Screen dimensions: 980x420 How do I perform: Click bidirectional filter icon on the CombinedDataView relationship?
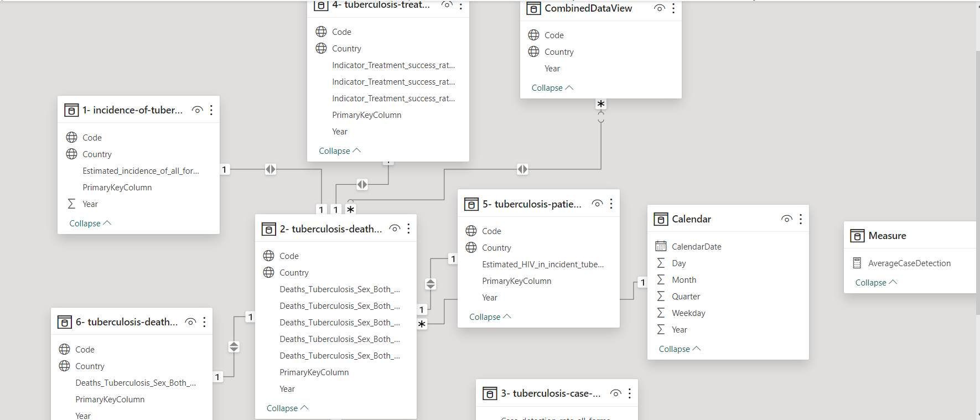coord(522,169)
